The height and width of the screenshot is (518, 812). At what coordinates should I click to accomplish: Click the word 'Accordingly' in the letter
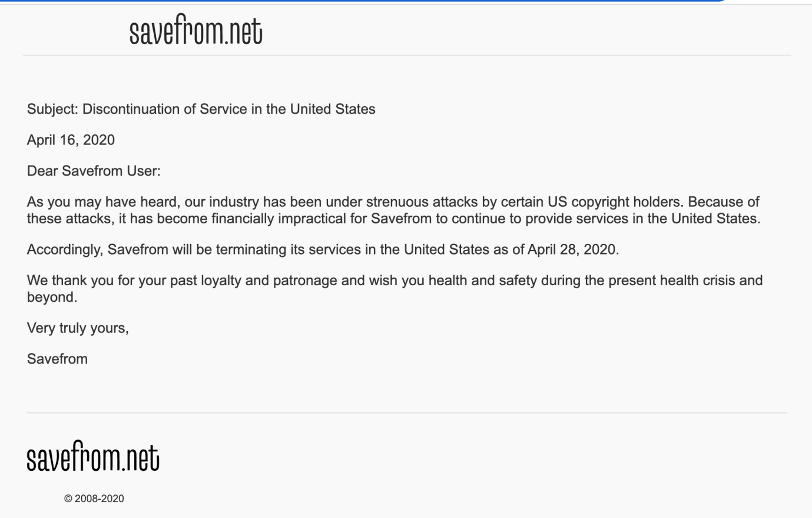click(x=65, y=249)
